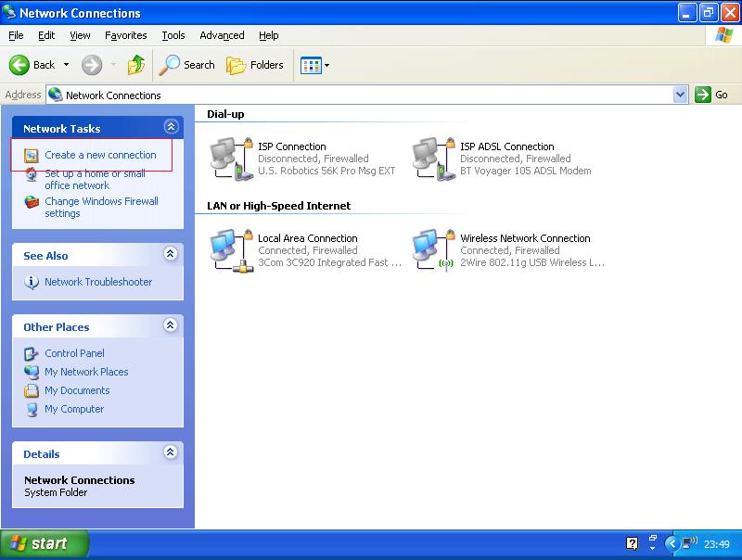Select the 'U.S. Robotics 56K Pro Msg EXT' text
The width and height of the screenshot is (742, 560).
326,171
